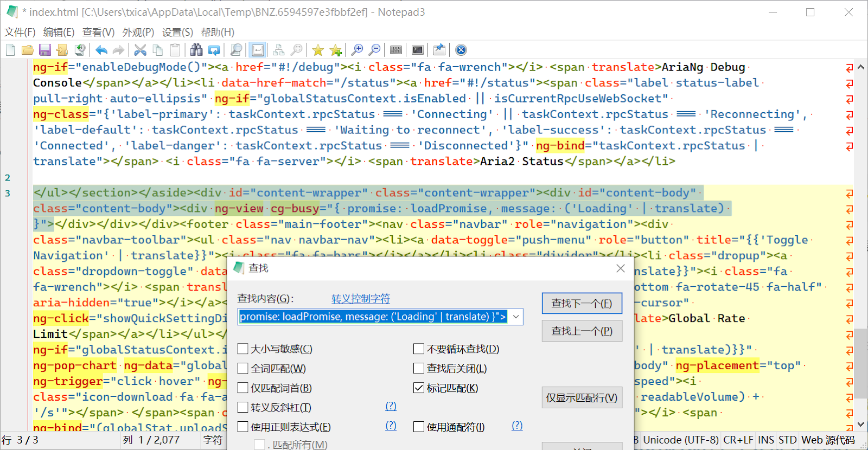Screen dimensions: 868x450
Task: Open the 设置(S) menu
Action: [x=177, y=33]
